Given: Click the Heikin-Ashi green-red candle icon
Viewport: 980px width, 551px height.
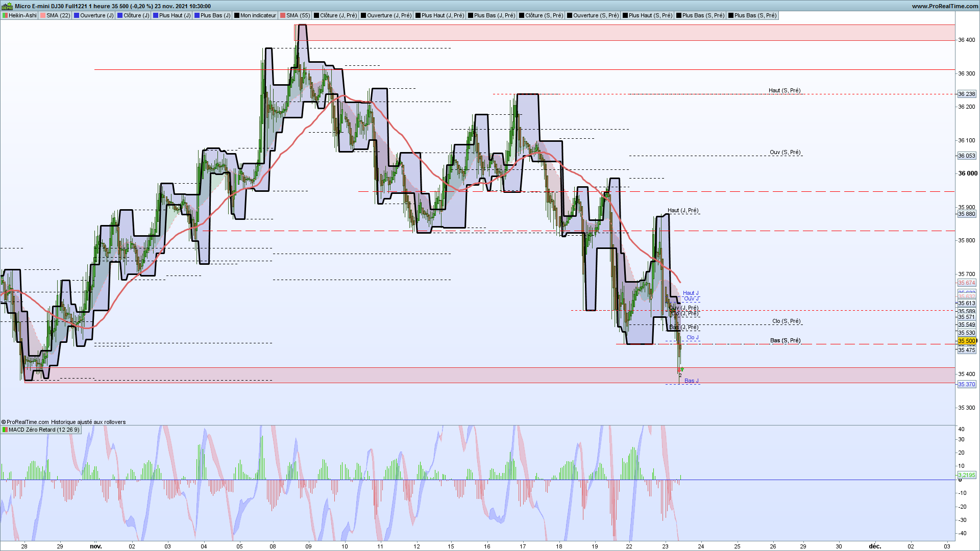Looking at the screenshot, I should point(5,15).
